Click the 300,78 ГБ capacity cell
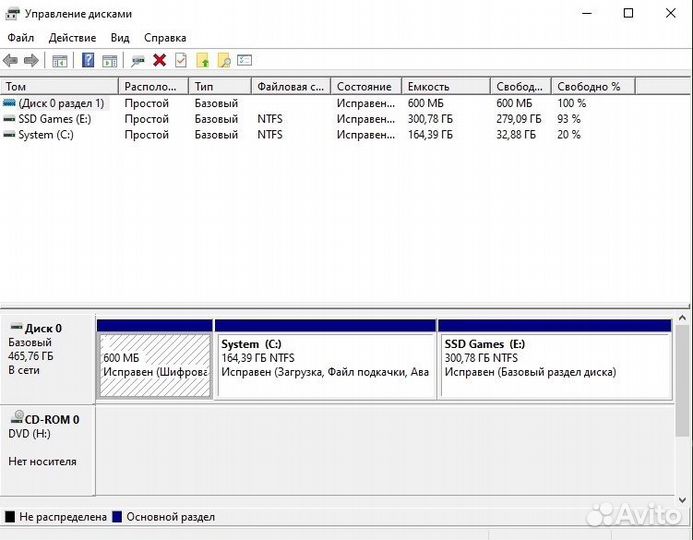Image resolution: width=693 pixels, height=540 pixels. [430, 119]
